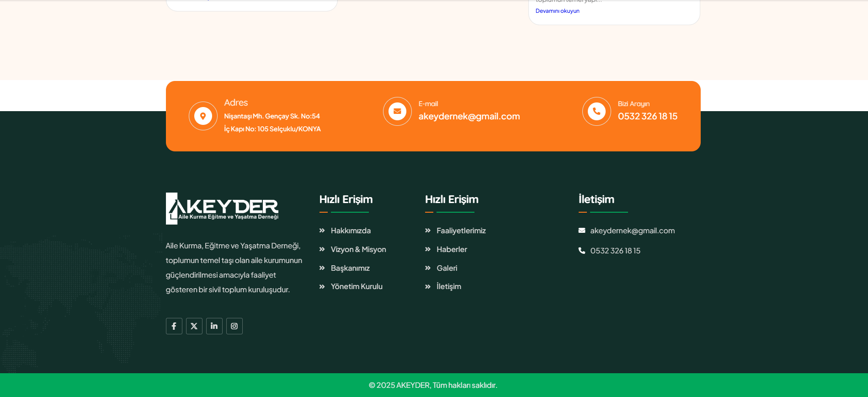Open the Hakkımızda footer link
Viewport: 868px width, 397px height.
tap(350, 231)
